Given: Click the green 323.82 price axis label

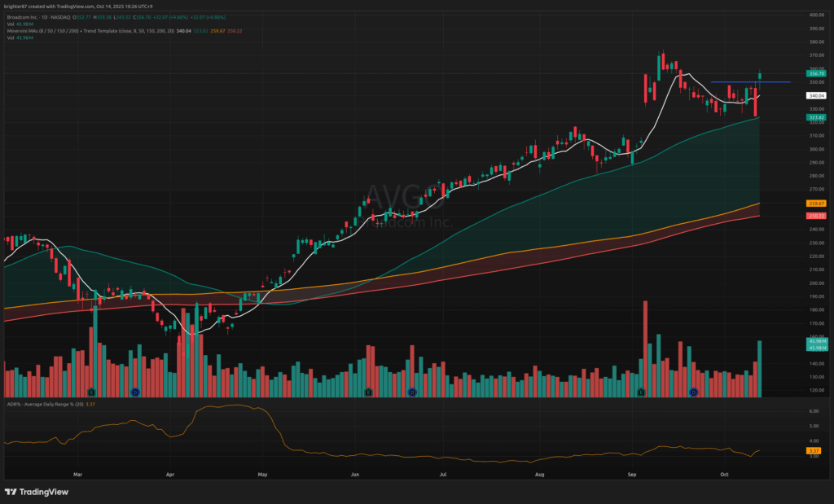Looking at the screenshot, I should point(816,117).
